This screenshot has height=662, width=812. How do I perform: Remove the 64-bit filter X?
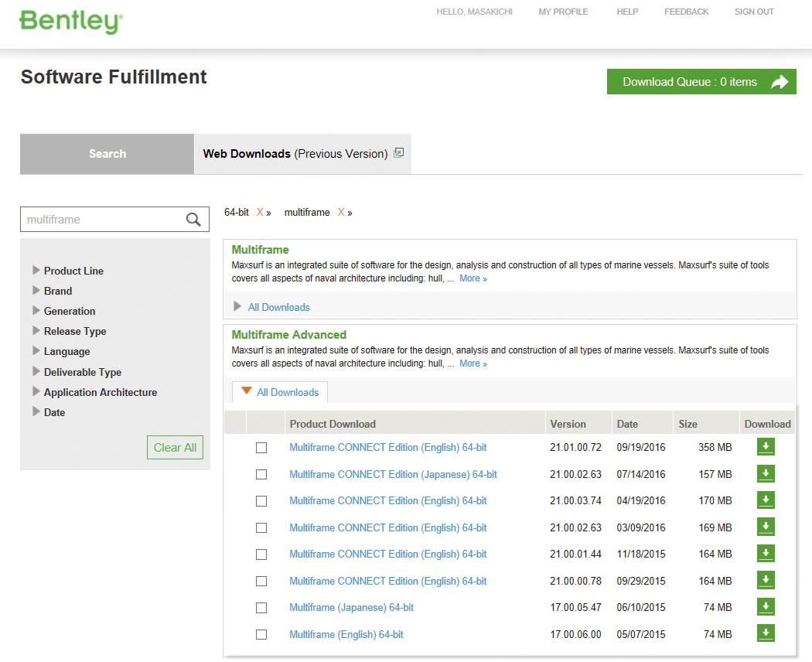point(260,213)
